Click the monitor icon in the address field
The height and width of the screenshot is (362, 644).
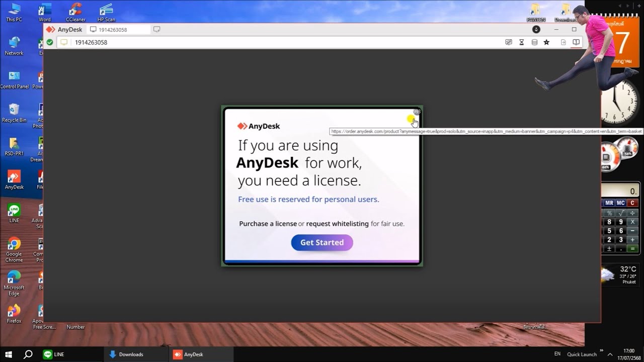click(64, 42)
